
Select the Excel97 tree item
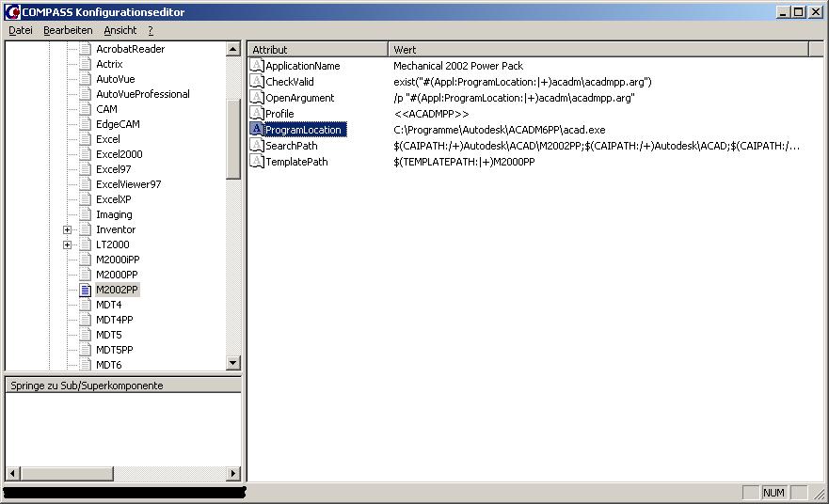[x=114, y=169]
